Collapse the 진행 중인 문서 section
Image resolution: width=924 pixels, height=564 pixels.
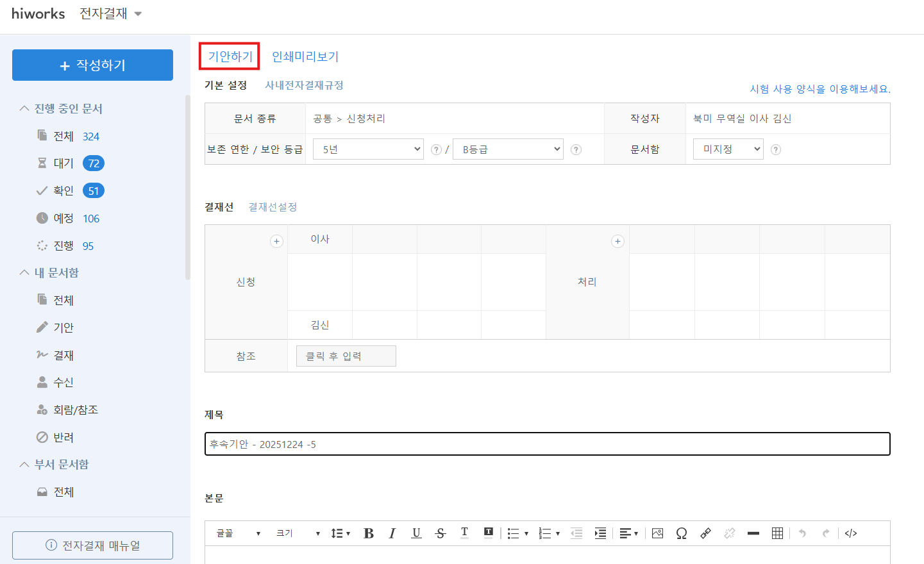tap(24, 108)
